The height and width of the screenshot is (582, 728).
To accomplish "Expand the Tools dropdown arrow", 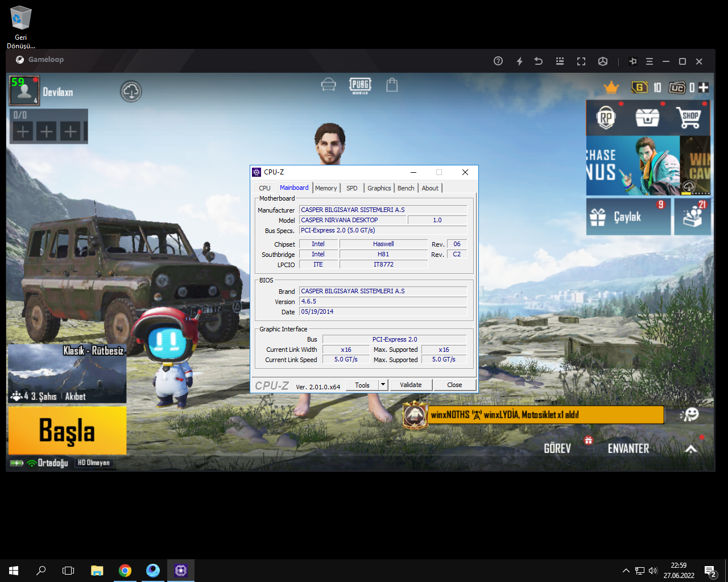I will tap(383, 385).
